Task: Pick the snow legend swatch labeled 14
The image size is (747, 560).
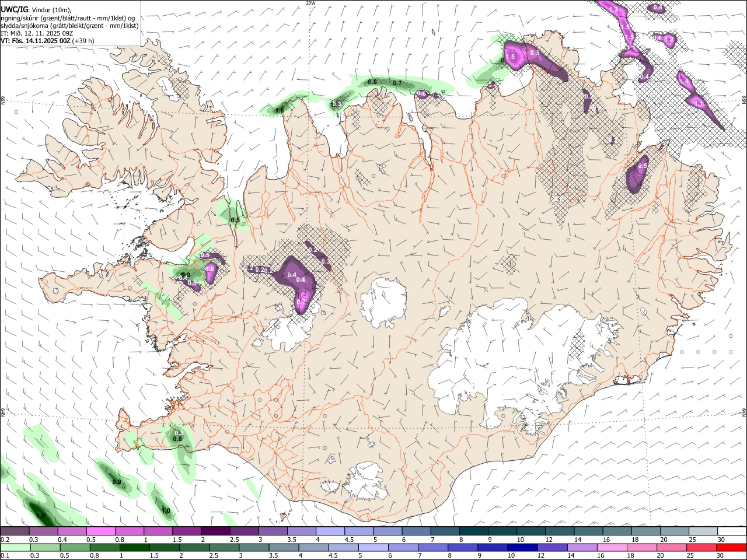Action: (x=587, y=531)
